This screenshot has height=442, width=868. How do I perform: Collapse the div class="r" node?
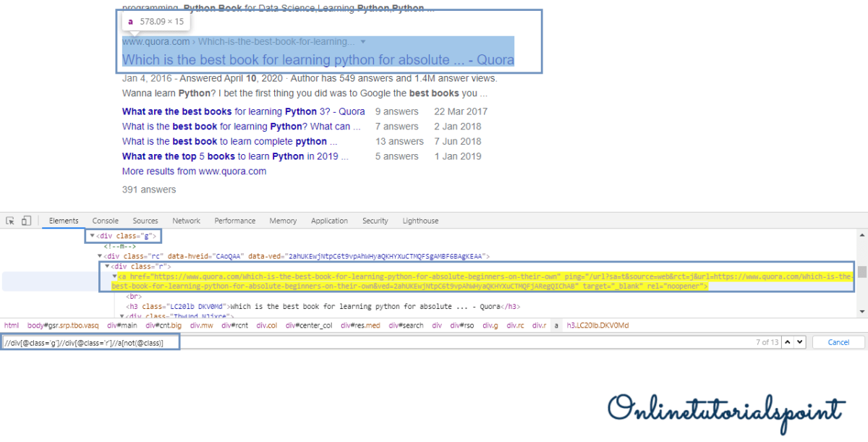[x=108, y=266]
